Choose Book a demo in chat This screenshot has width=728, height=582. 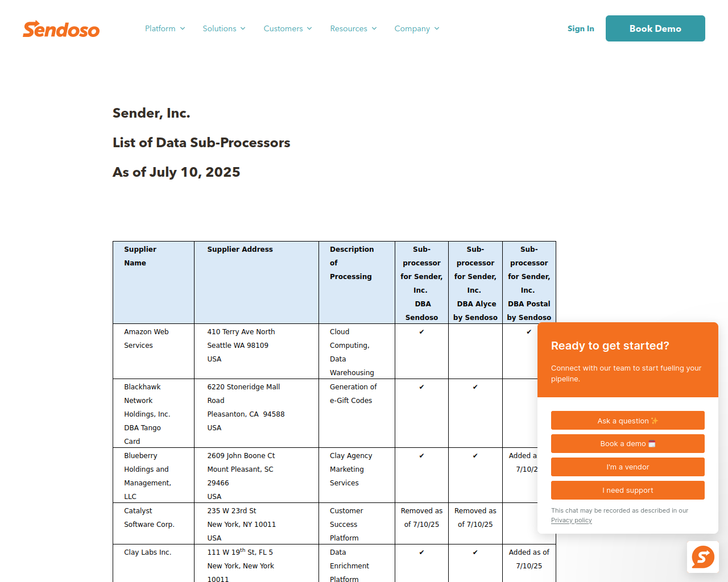[x=628, y=444]
